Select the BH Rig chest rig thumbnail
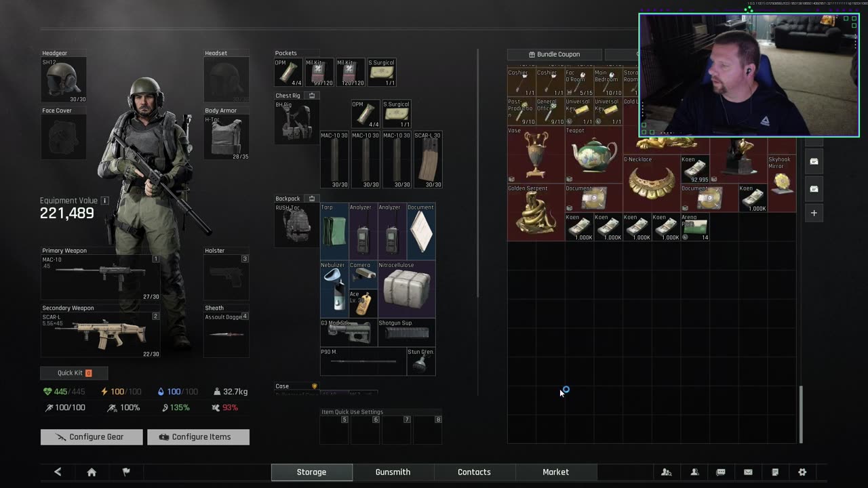This screenshot has width=868, height=488. [296, 122]
